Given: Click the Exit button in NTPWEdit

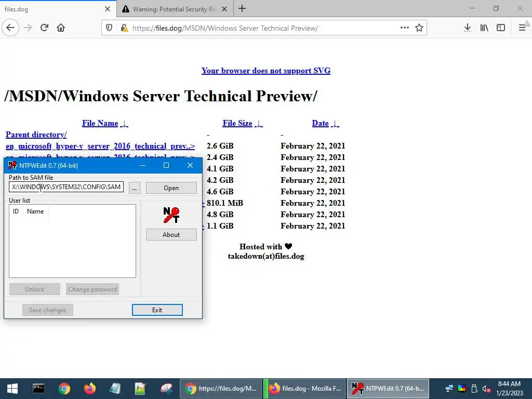Looking at the screenshot, I should point(157,310).
